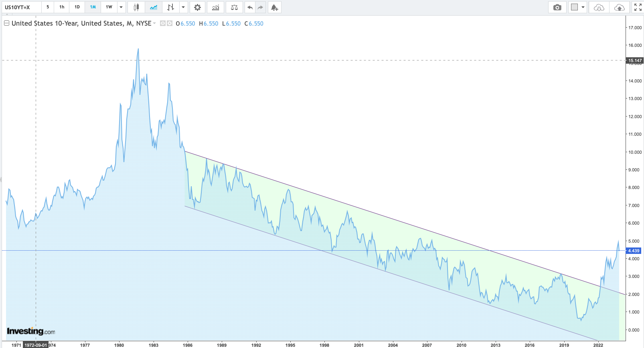Image resolution: width=644 pixels, height=348 pixels.
Task: Select the bar chart style
Action: pyautogui.click(x=171, y=7)
